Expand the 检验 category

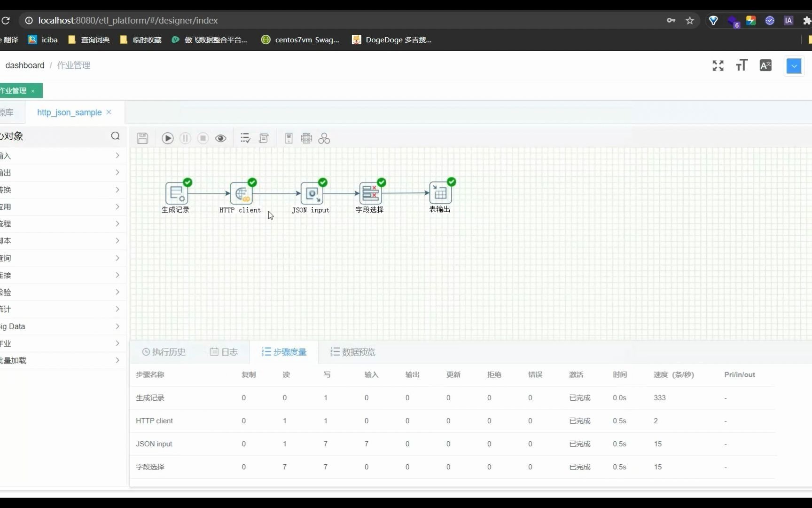(63, 292)
